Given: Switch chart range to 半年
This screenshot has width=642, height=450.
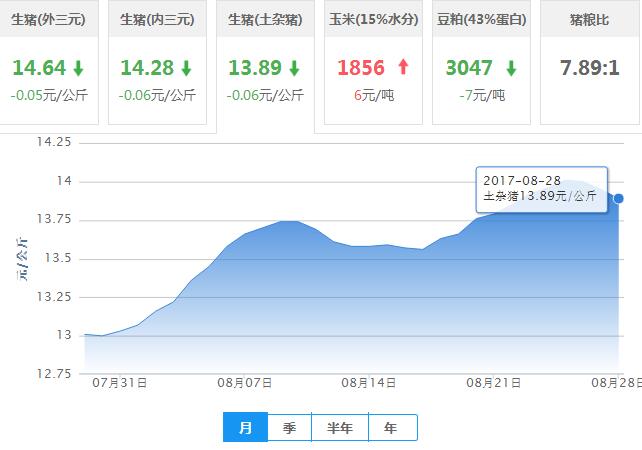Looking at the screenshot, I should pyautogui.click(x=340, y=427).
